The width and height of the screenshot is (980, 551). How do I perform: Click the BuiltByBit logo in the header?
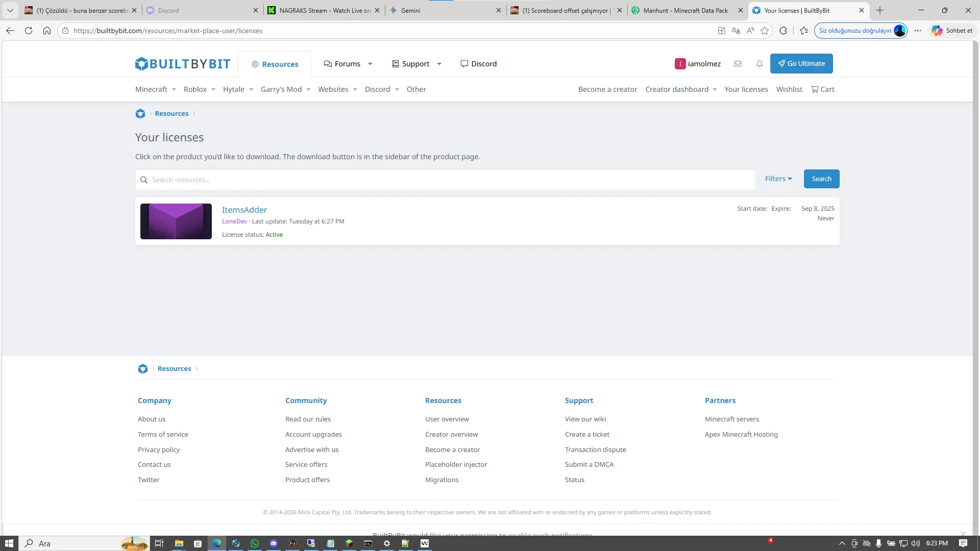click(182, 64)
